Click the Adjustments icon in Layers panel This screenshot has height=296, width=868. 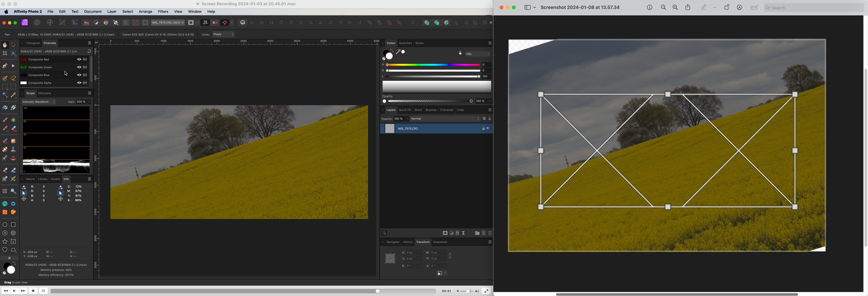(x=451, y=233)
